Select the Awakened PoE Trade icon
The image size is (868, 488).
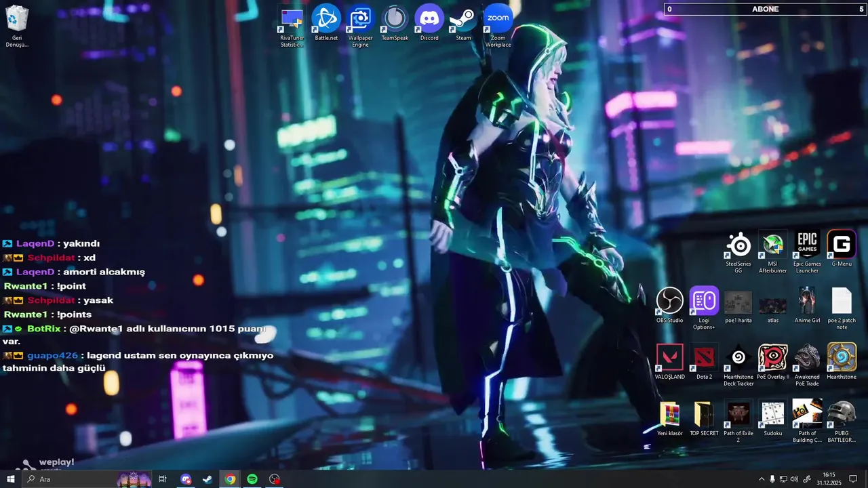point(807,365)
